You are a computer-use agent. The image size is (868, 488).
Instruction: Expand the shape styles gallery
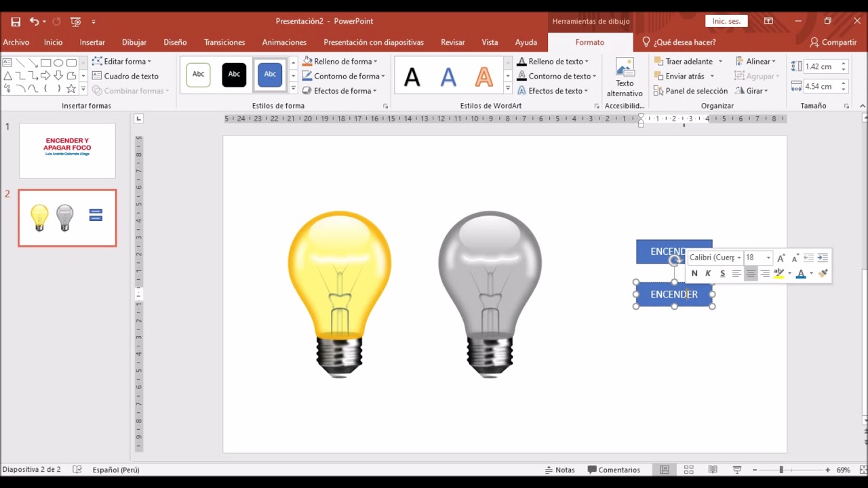(x=294, y=89)
